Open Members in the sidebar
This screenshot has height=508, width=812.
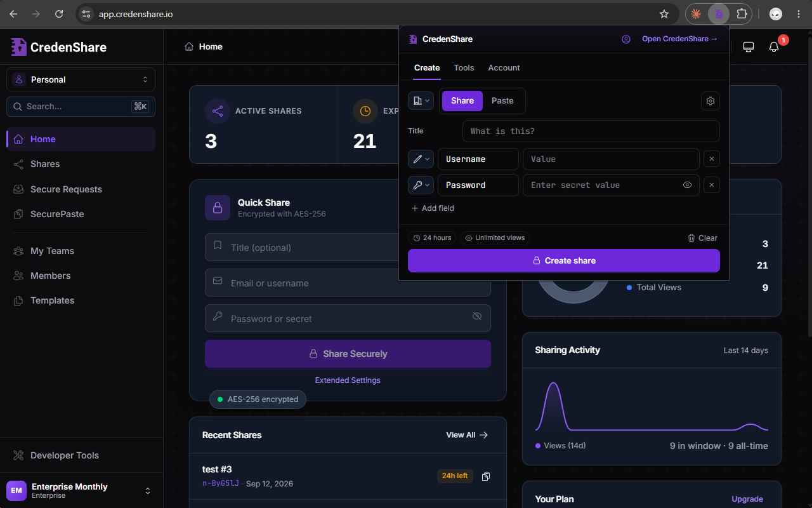click(81, 276)
